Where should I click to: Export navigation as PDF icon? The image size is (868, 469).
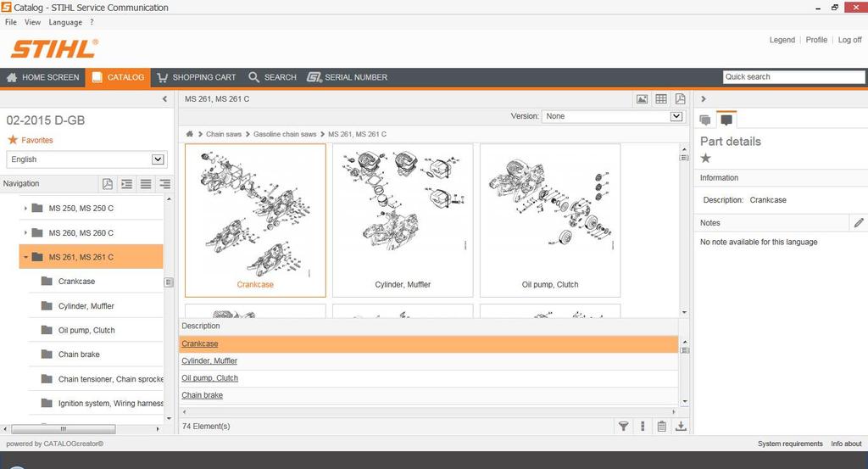point(108,184)
